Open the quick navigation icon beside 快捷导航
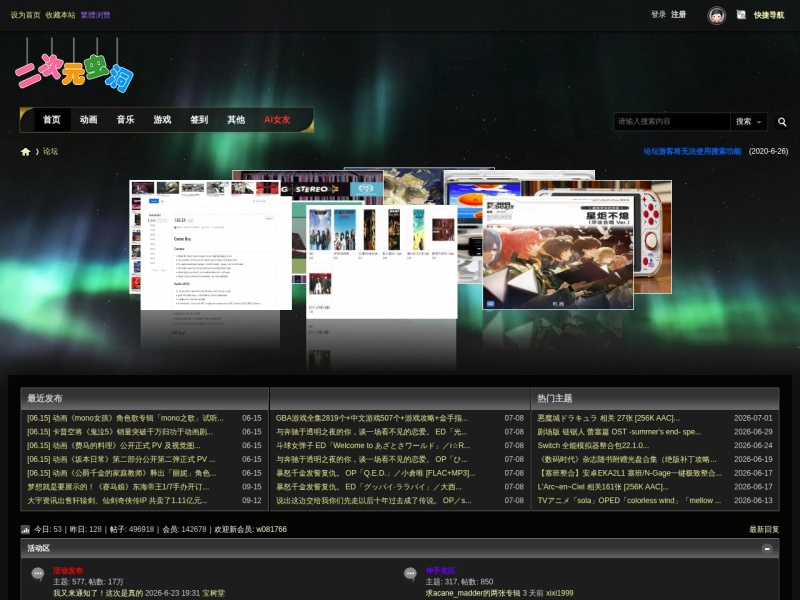The height and width of the screenshot is (600, 800). (x=741, y=15)
